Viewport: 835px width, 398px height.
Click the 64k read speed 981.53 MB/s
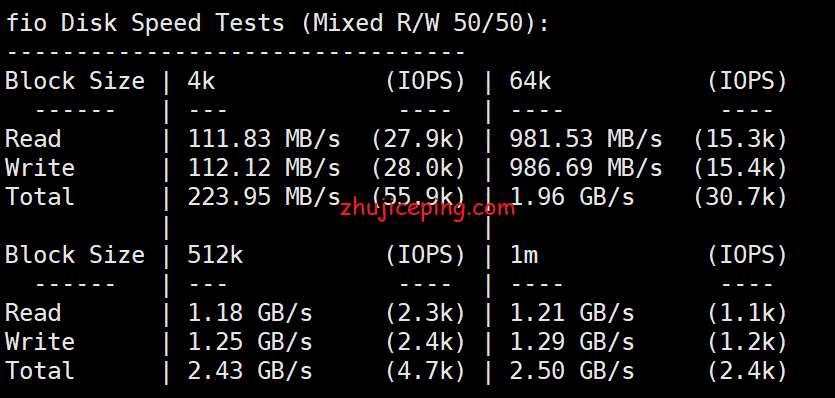pos(586,139)
